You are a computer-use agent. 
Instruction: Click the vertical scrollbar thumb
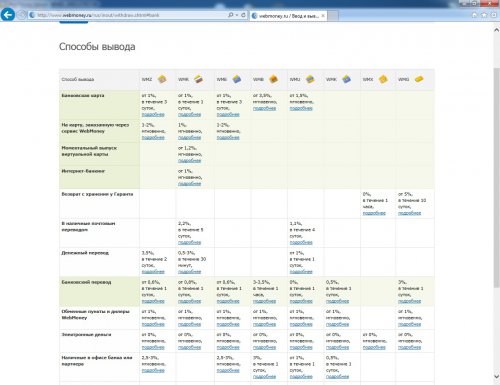(x=496, y=177)
